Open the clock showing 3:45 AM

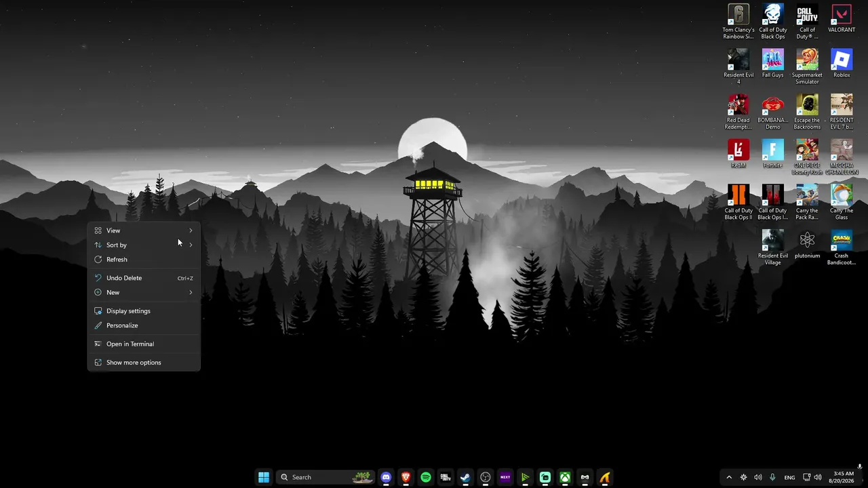(x=842, y=477)
